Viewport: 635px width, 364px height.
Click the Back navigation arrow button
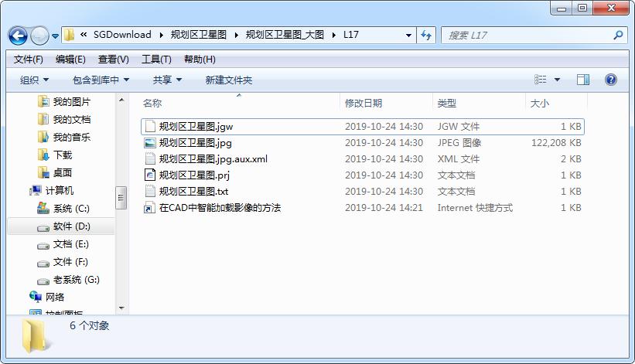(18, 36)
